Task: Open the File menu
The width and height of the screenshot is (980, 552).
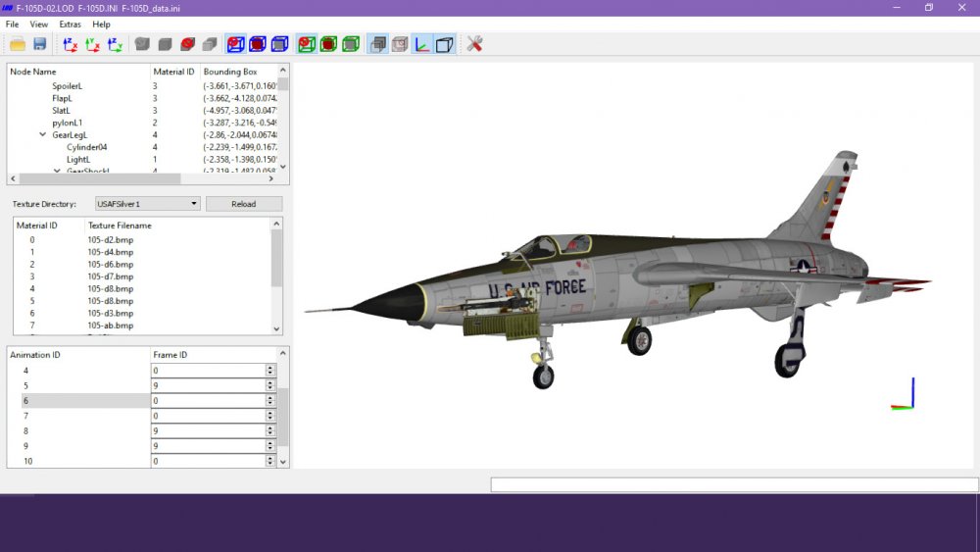Action: (x=12, y=25)
